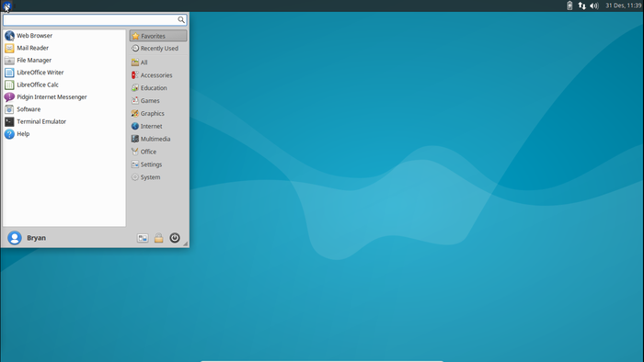Click the clock showing 31 Des, 11:39
The image size is (644, 362).
pos(623,6)
